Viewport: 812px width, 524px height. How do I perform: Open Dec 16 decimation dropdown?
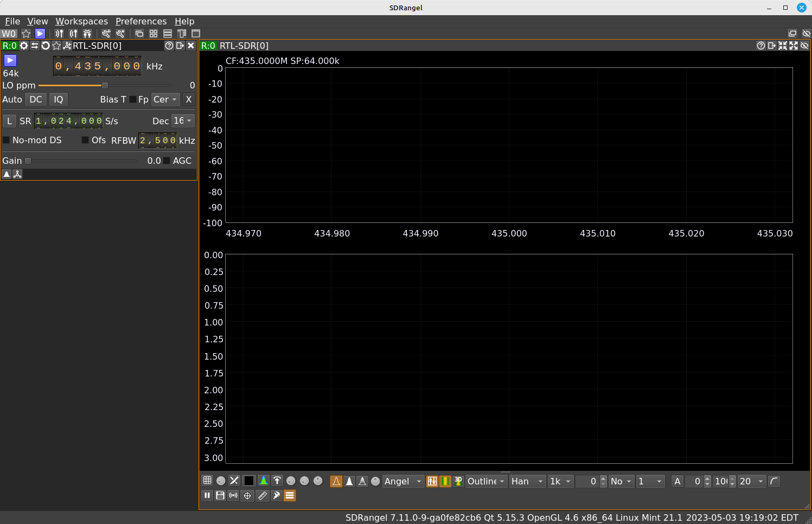[183, 120]
